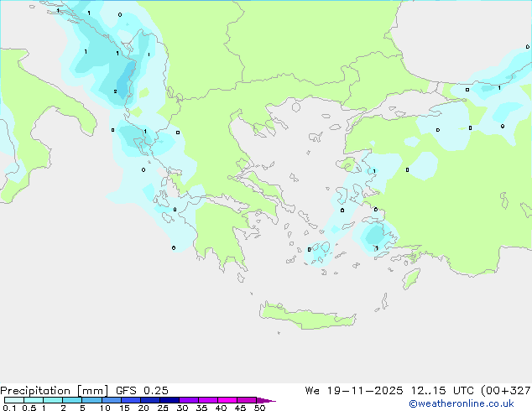Click the "2" precipitation value on the map
Image resolution: width=532 pixels, height=411 pixels.
pyautogui.click(x=115, y=91)
